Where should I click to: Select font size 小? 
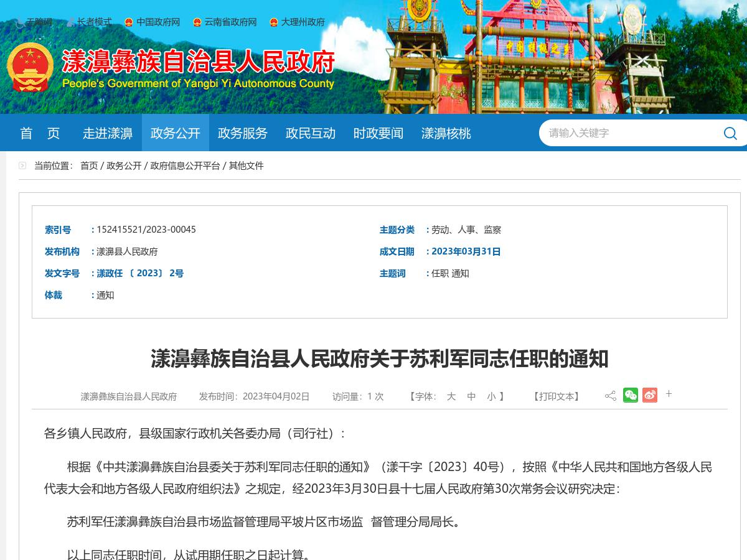click(x=491, y=396)
